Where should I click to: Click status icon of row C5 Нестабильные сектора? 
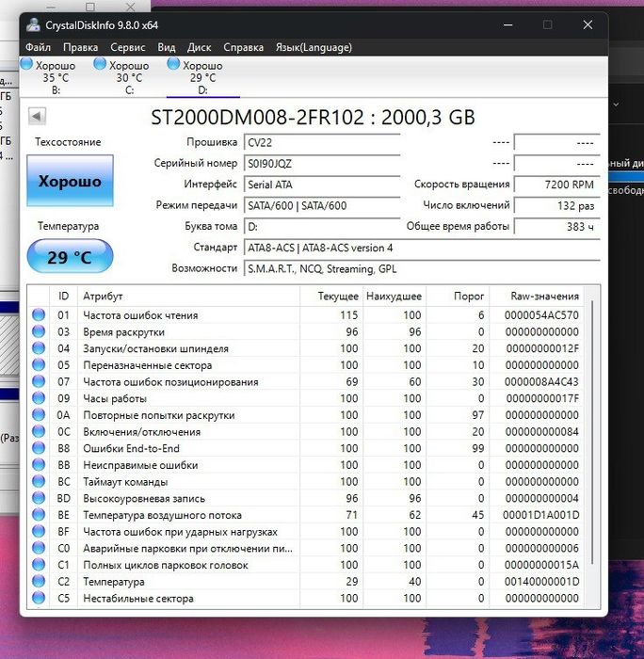click(x=39, y=598)
